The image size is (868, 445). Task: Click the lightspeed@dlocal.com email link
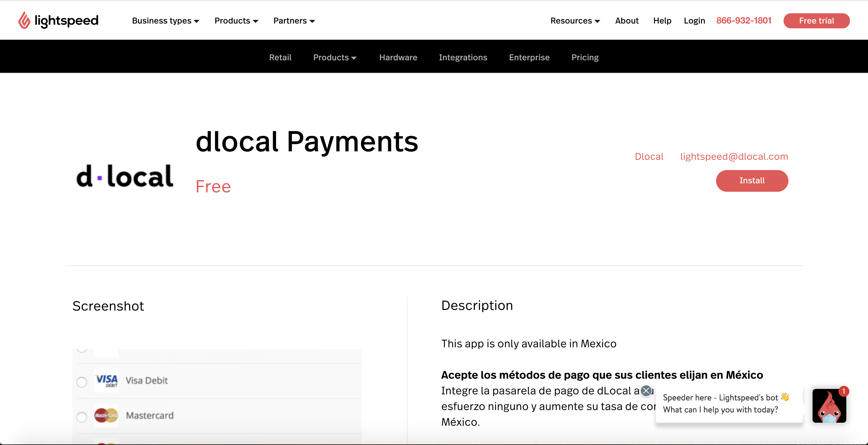tap(734, 156)
